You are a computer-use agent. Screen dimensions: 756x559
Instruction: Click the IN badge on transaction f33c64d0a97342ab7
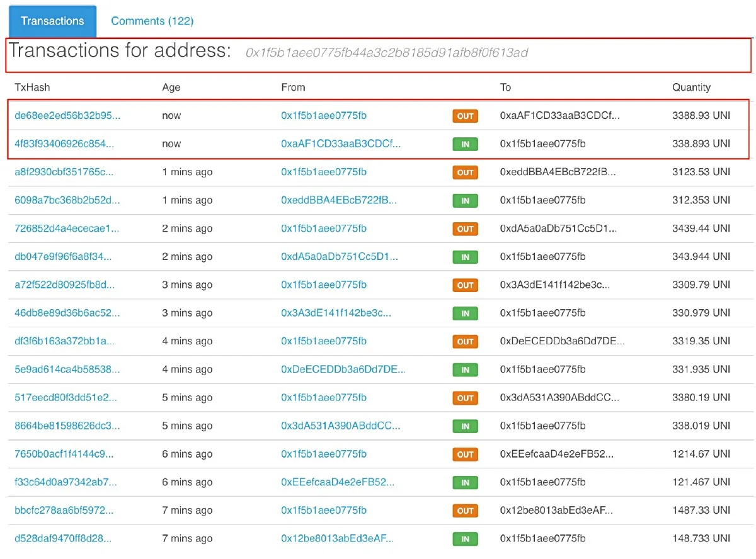[465, 482]
